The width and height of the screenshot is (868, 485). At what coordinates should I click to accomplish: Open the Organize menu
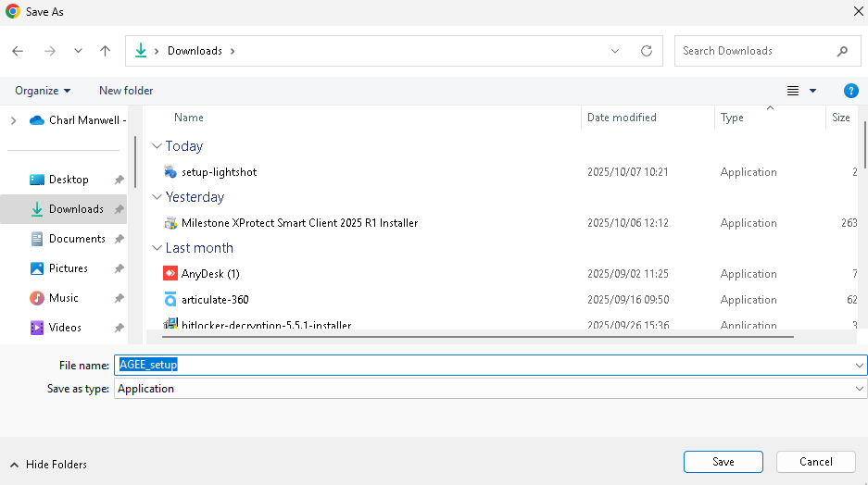[x=43, y=91]
